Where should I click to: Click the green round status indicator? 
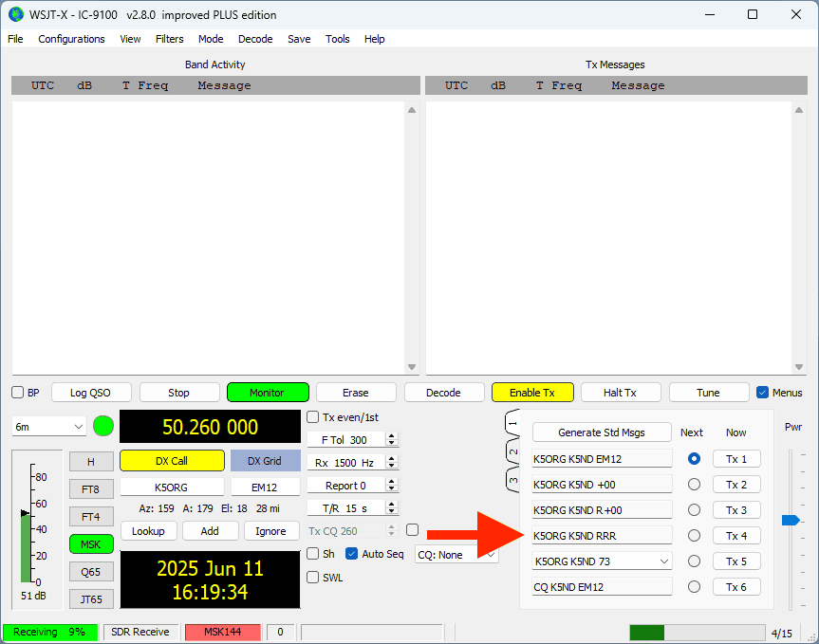(x=103, y=427)
